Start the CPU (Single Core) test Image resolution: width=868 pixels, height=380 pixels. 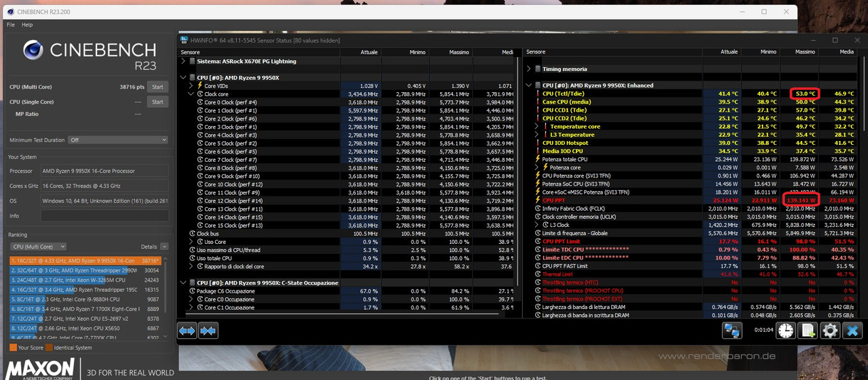coord(157,102)
